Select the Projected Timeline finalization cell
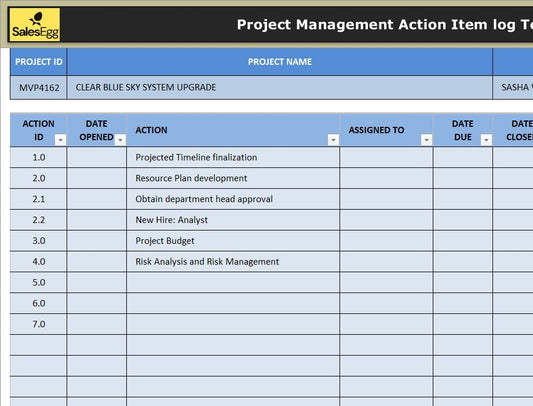 [x=233, y=157]
